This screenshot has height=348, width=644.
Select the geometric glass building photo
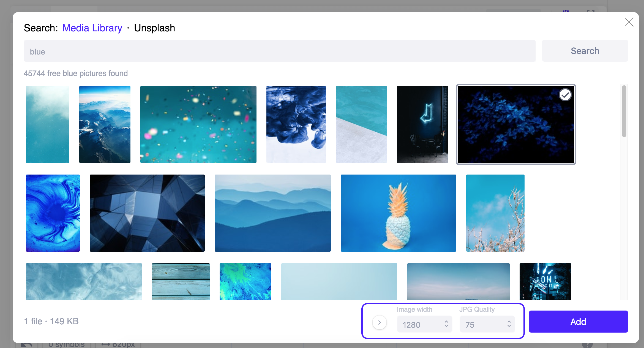[x=147, y=213]
